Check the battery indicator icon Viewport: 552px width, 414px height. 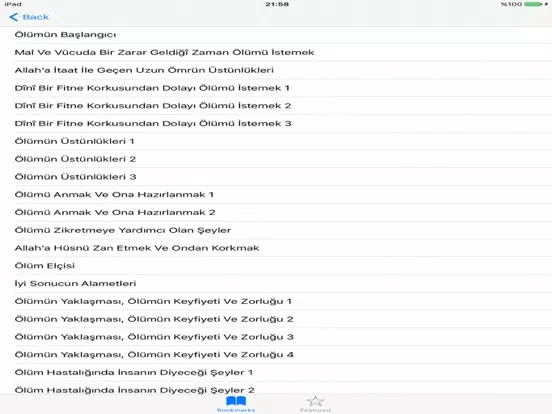[x=533, y=4]
